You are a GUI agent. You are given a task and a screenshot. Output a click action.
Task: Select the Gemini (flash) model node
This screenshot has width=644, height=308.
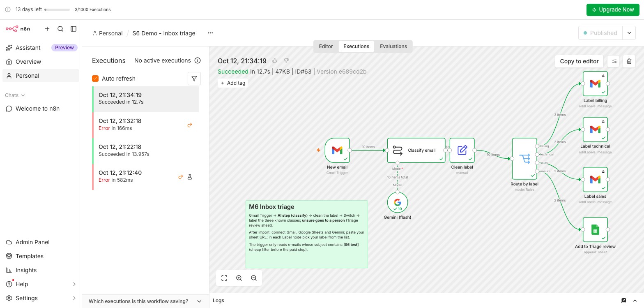tap(398, 202)
